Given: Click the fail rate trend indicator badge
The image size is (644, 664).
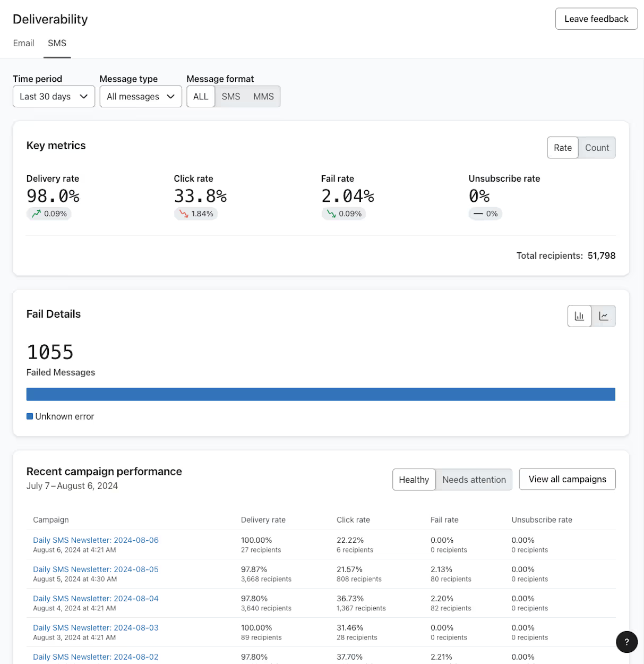Looking at the screenshot, I should pos(344,213).
